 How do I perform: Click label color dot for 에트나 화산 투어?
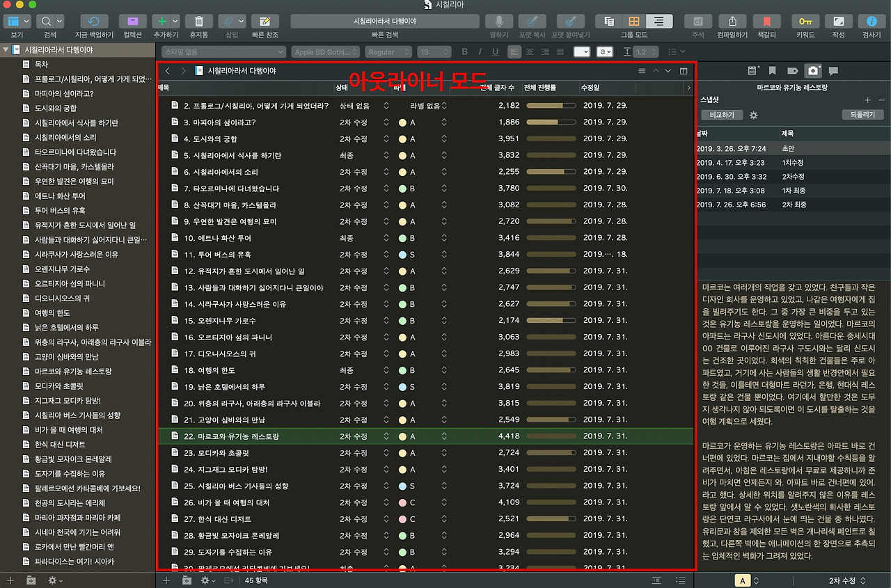coord(402,238)
